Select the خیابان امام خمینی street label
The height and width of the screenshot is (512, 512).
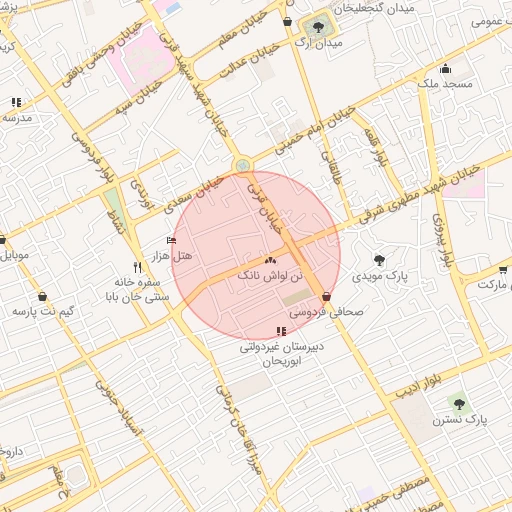pos(315,130)
